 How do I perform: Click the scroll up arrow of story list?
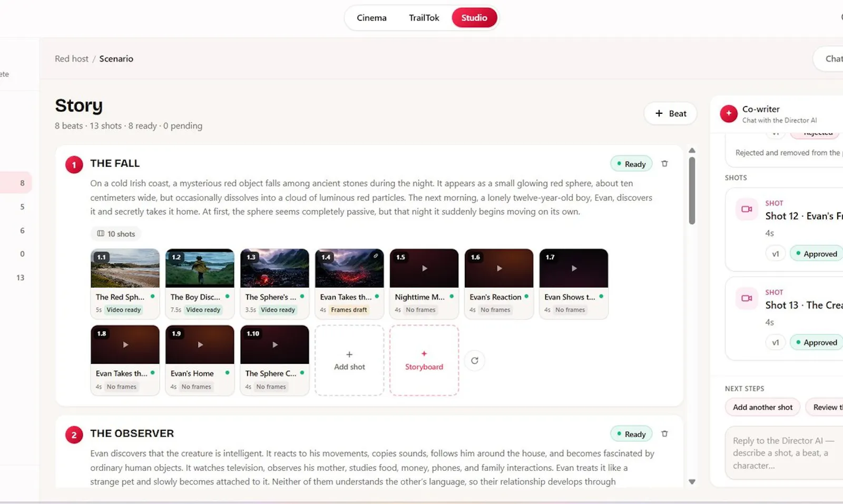(x=692, y=151)
